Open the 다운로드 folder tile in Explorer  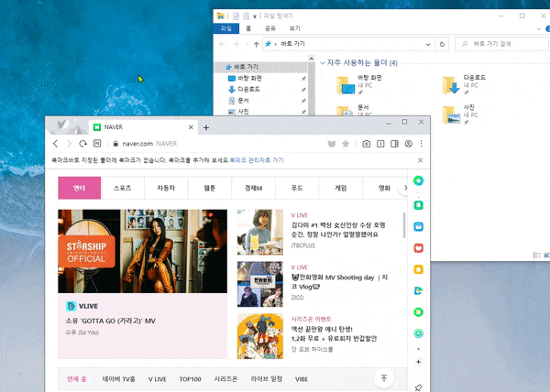464,85
